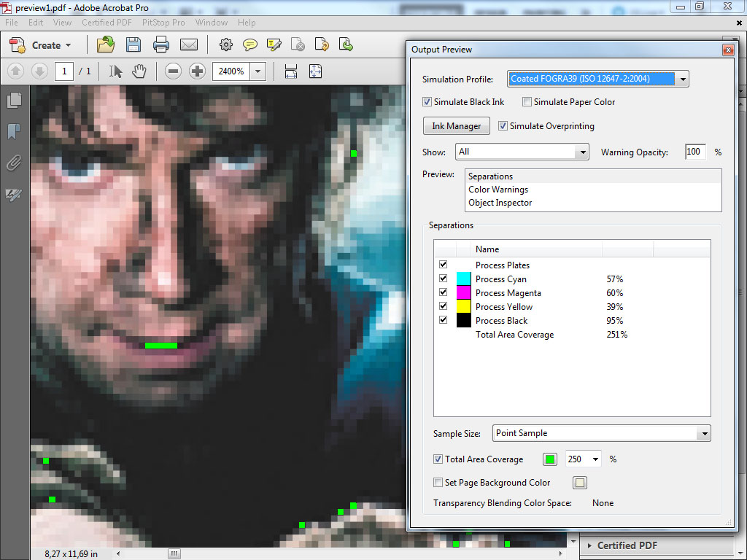
Task: Open the Attachments paperclip panel
Action: (x=15, y=163)
